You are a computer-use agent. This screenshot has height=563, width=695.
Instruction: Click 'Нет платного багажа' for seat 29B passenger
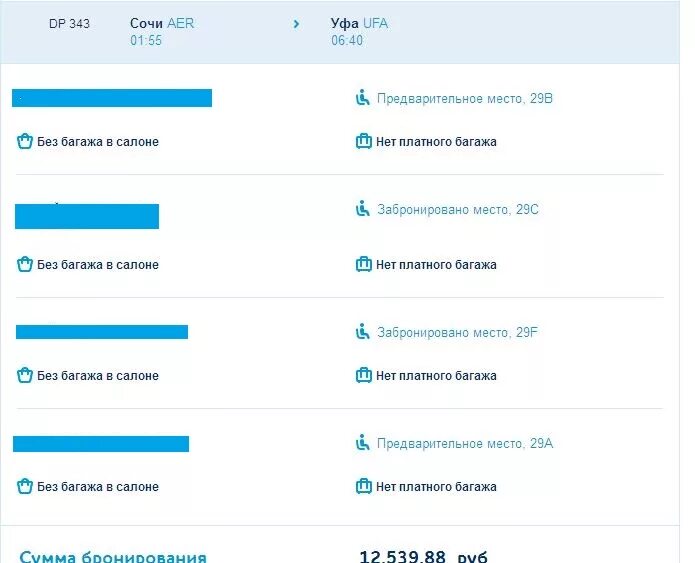[436, 142]
